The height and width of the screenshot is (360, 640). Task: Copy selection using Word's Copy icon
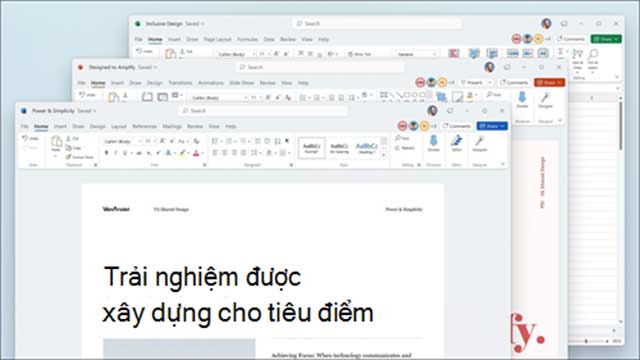(x=69, y=148)
